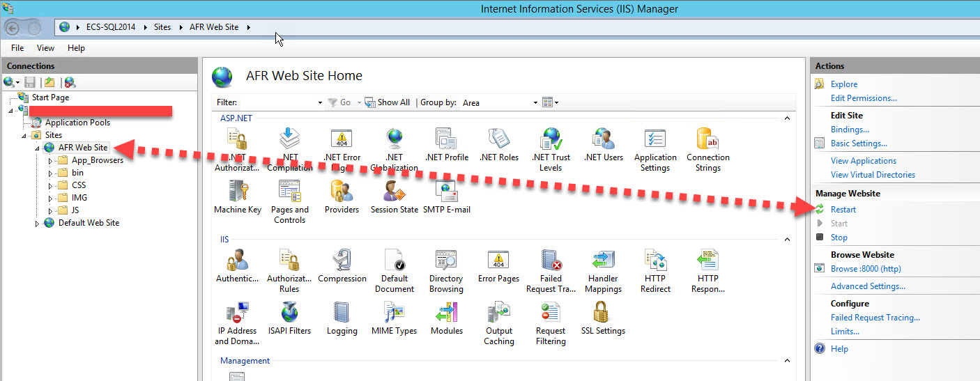Click the Filter text input field

pyautogui.click(x=277, y=102)
